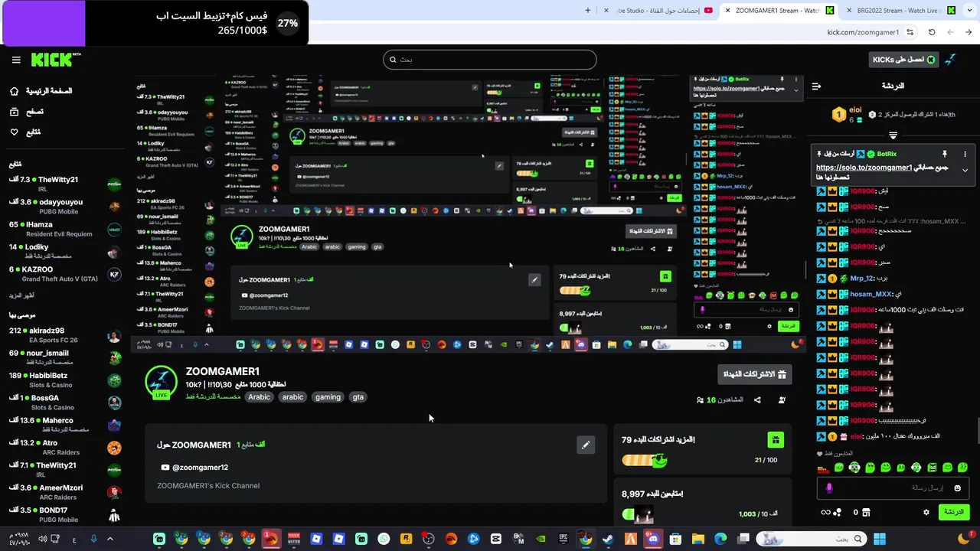Open TheWitty21 channel in followed list
Screen dimensions: 980x551
click(x=64, y=184)
